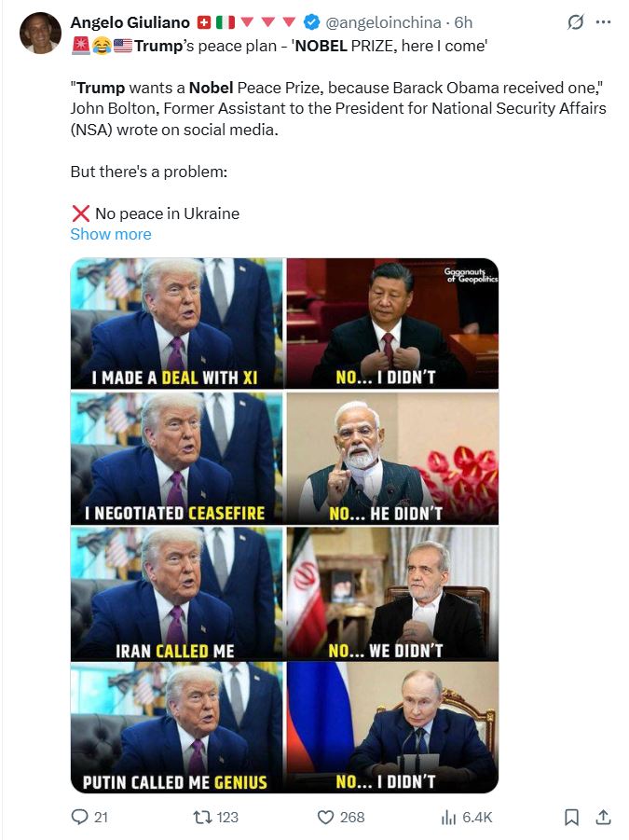Screen dimensions: 629x840
Task: Expand tweet text with Show more
Action: 111,234
